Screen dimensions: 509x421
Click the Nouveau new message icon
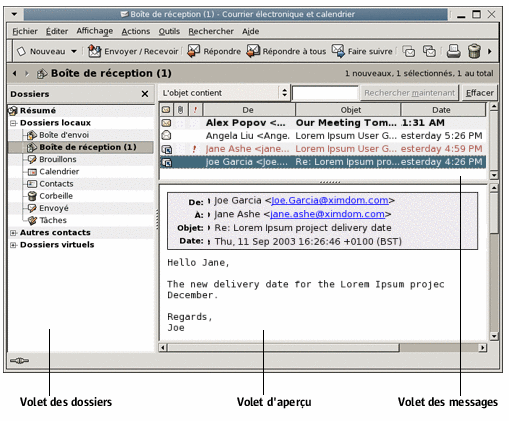(21, 51)
